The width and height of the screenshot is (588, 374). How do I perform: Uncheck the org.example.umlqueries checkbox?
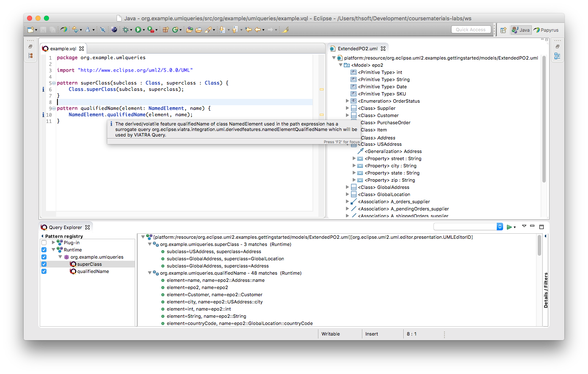44,257
